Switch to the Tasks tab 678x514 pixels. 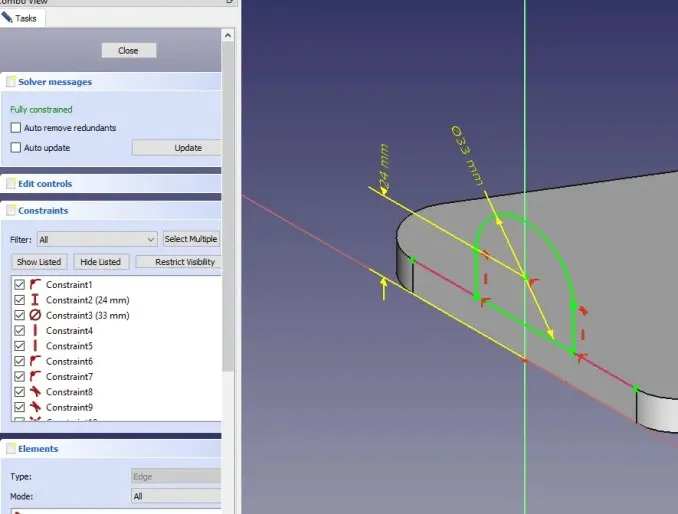pyautogui.click(x=21, y=18)
